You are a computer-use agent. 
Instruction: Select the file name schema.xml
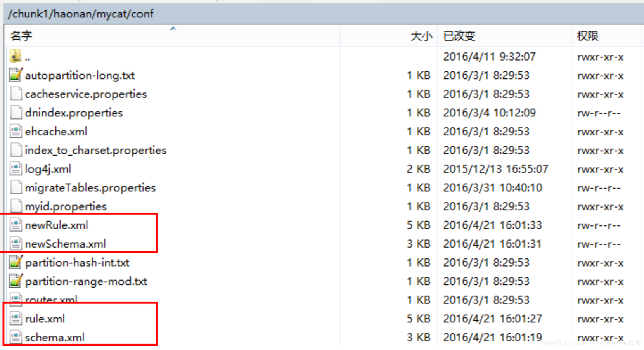click(x=55, y=338)
